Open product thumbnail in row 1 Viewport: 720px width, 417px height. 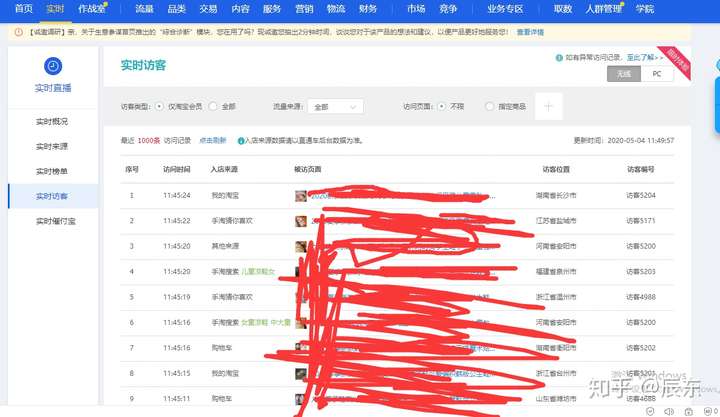tap(301, 196)
